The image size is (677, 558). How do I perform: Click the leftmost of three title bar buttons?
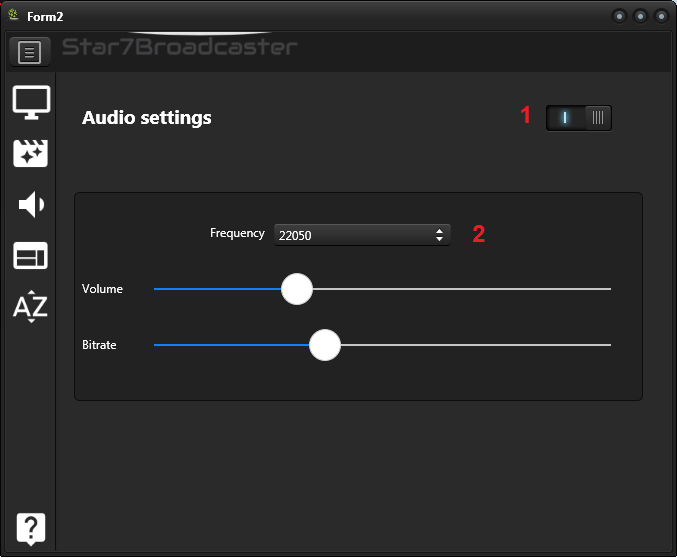(620, 16)
